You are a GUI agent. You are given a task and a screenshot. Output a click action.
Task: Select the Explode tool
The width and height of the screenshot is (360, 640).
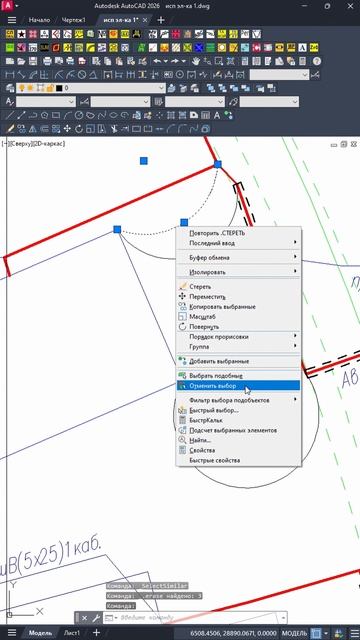(x=206, y=129)
